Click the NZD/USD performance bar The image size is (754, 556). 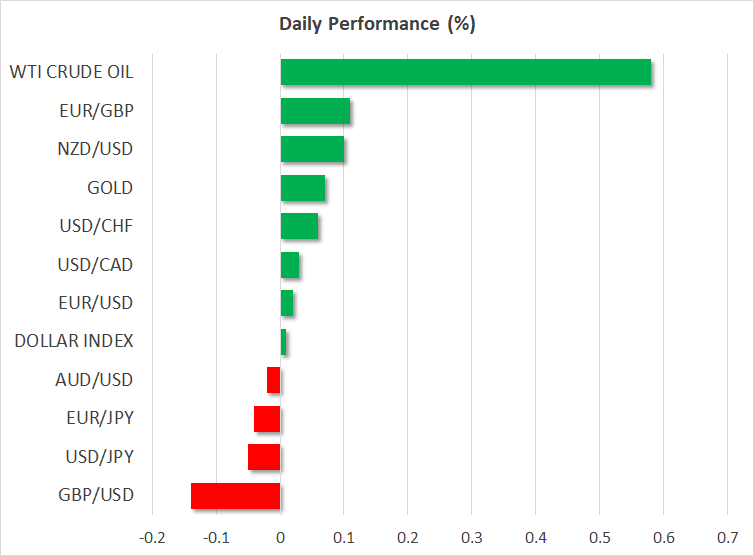[x=312, y=149]
